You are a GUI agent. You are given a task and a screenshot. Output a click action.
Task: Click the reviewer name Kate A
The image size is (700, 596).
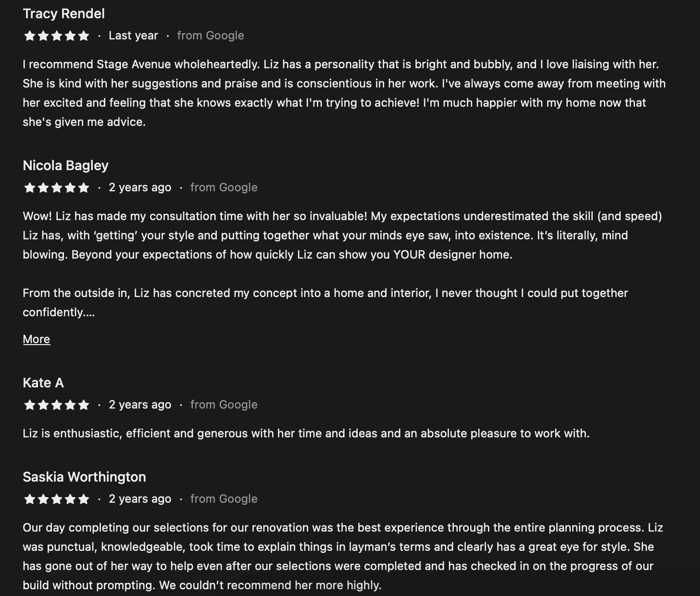click(43, 383)
